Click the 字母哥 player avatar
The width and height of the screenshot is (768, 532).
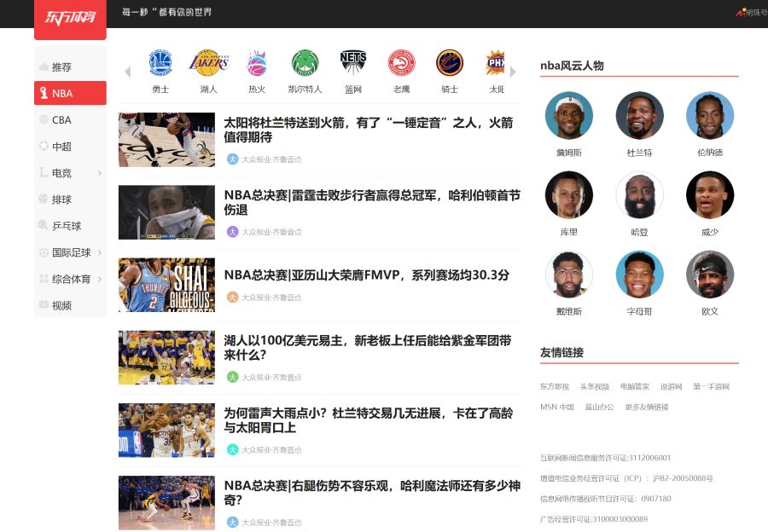coord(639,275)
